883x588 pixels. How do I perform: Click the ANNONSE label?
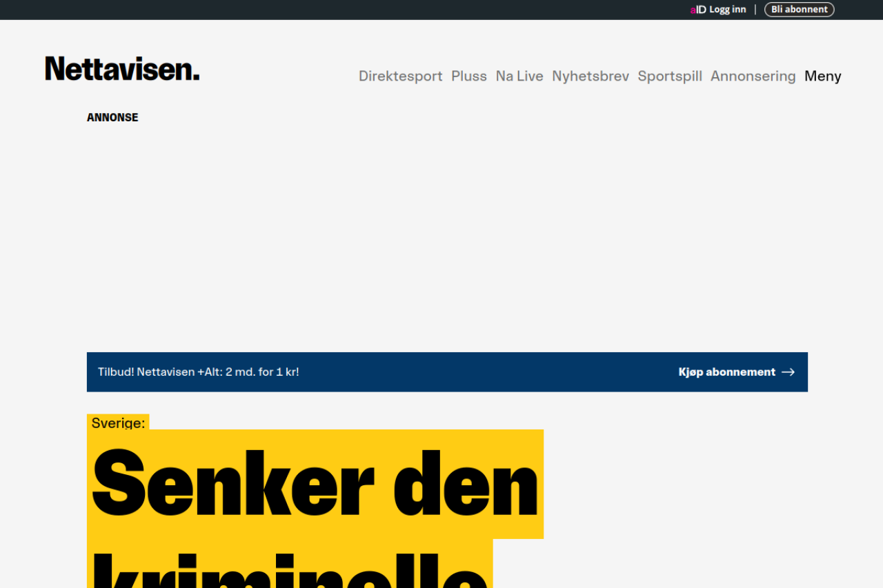[112, 117]
